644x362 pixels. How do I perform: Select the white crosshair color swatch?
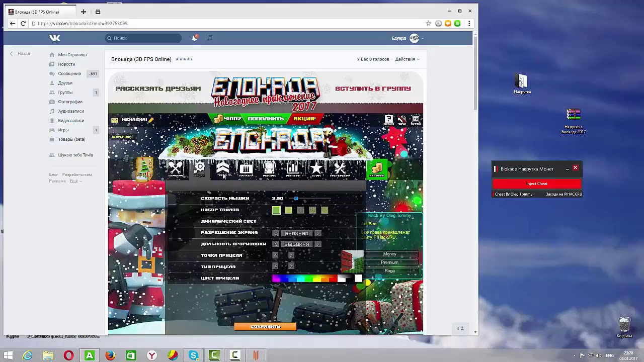click(x=358, y=279)
